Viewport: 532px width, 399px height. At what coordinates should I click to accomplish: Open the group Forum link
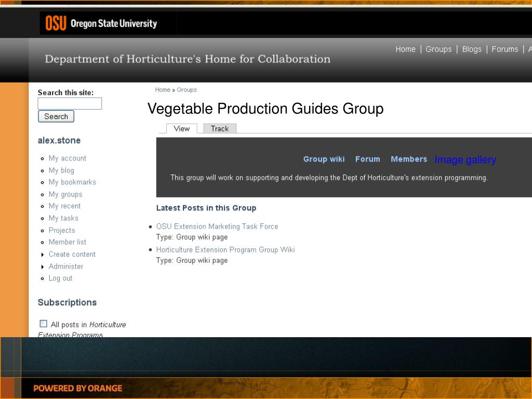(367, 159)
